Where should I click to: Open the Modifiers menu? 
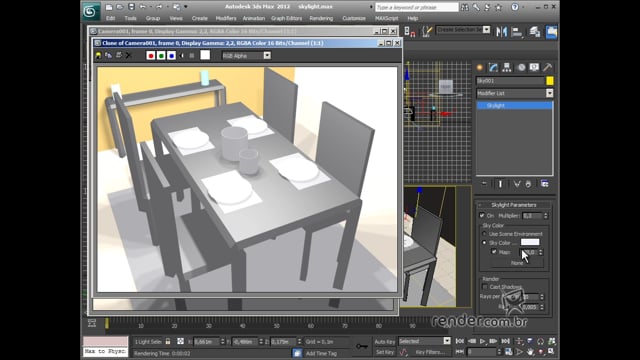pos(226,18)
